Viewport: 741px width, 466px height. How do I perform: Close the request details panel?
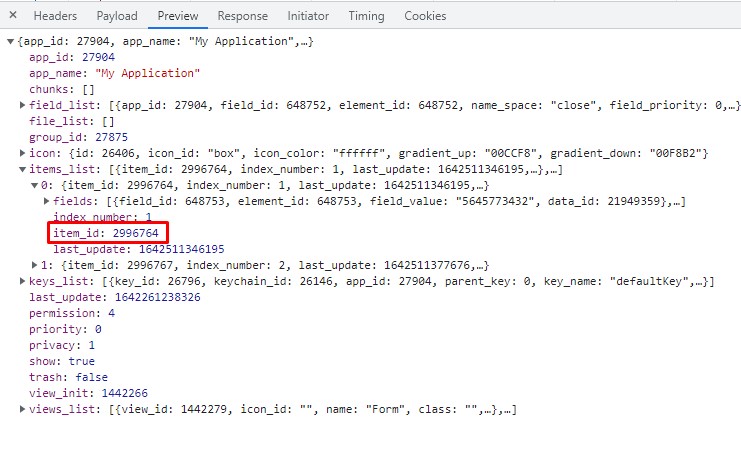tap(12, 16)
